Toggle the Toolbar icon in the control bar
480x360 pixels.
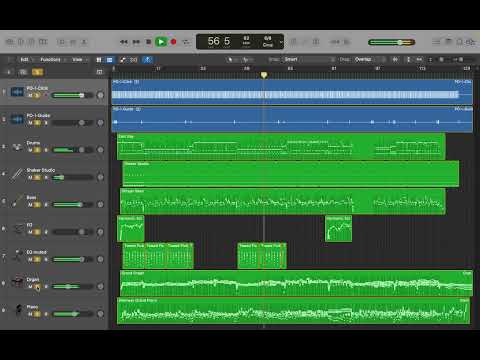pyautogui.click(x=43, y=42)
